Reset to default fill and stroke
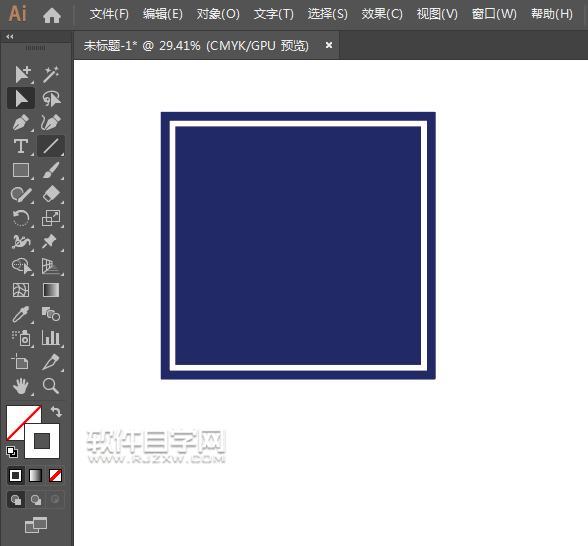 coord(12,452)
